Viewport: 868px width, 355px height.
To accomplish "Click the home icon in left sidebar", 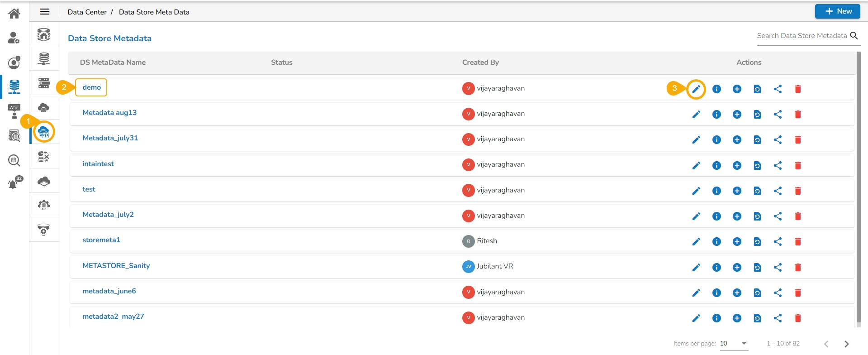I will click(x=14, y=14).
